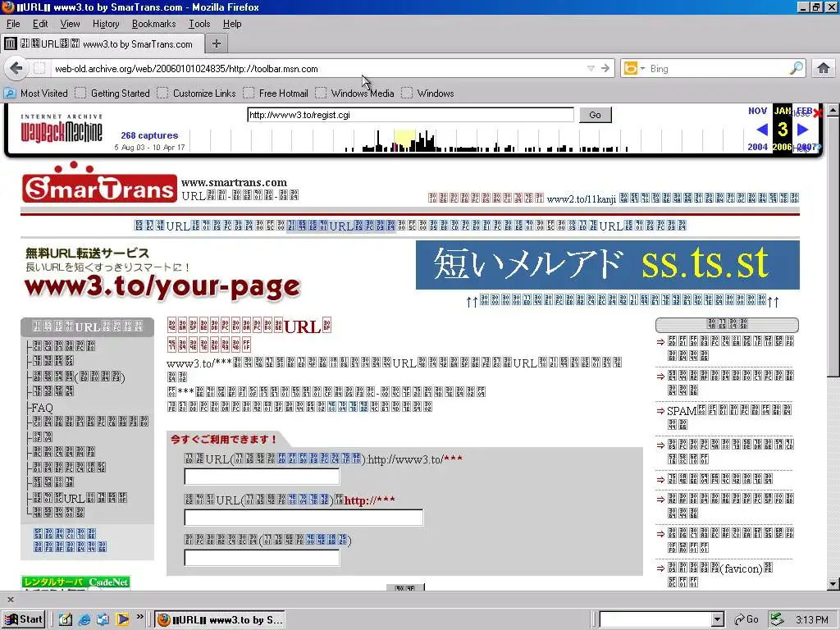Open the 268 captures link

tap(149, 135)
